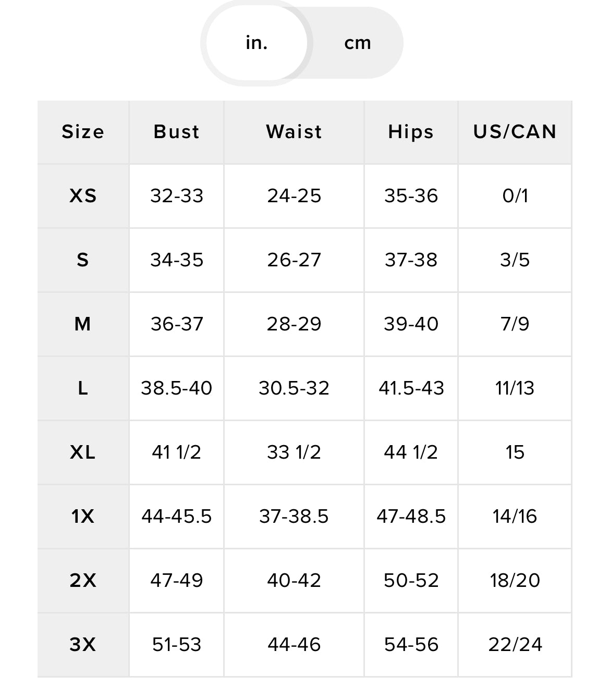Click the L waist value 30.5-32
The width and height of the screenshot is (610, 700).
click(x=294, y=388)
